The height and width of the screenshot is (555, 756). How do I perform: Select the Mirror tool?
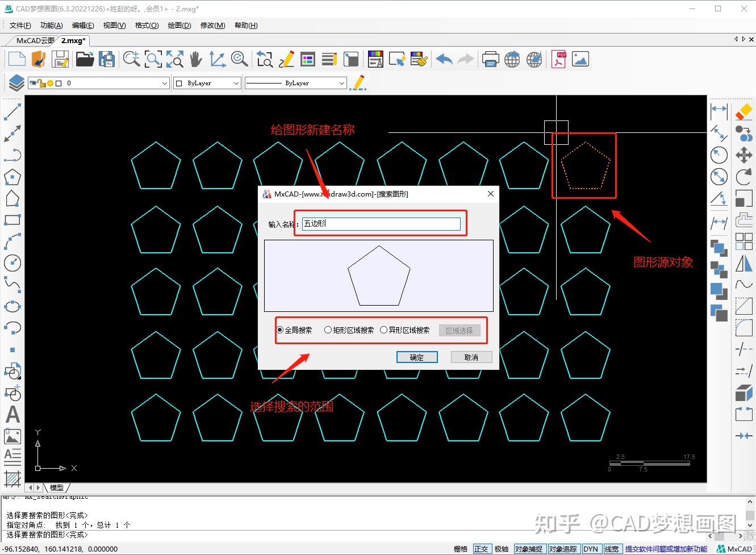744,263
